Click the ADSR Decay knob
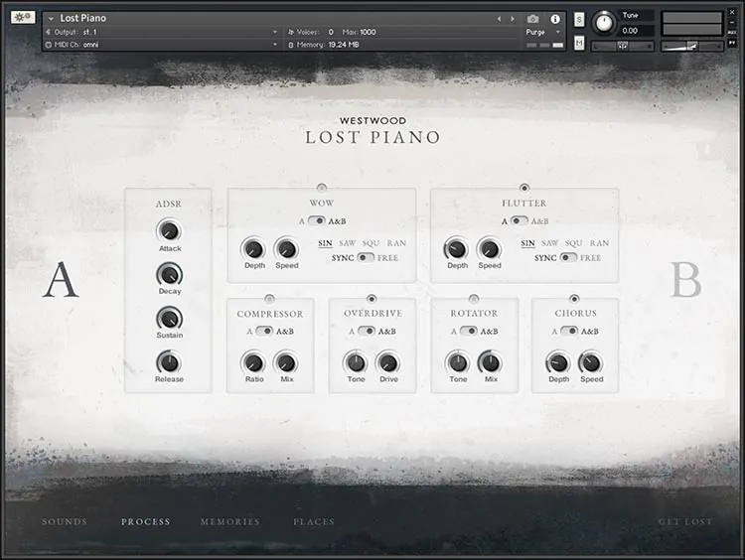This screenshot has height=560, width=745. coord(169,274)
